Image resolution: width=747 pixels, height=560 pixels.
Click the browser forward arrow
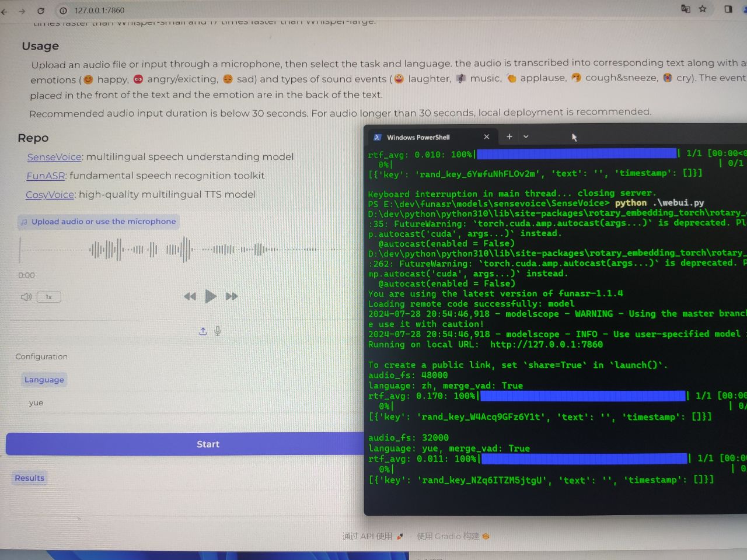click(22, 11)
